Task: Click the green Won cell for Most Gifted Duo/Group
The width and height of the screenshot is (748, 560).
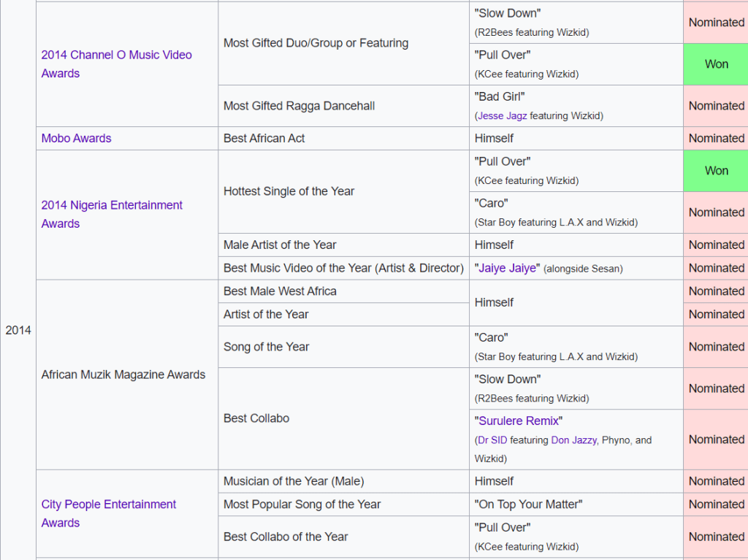Action: pyautogui.click(x=716, y=64)
